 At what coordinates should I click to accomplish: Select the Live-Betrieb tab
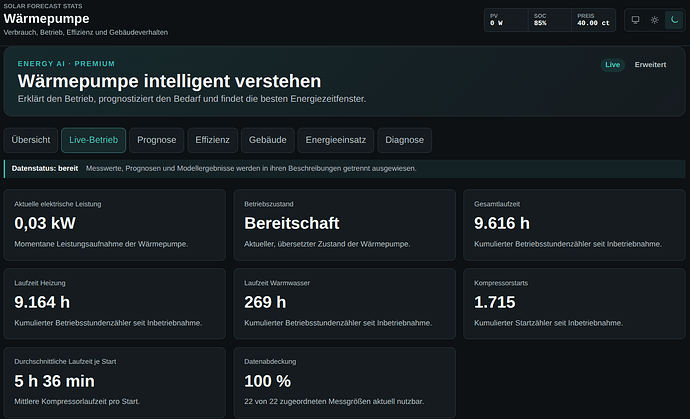[93, 140]
